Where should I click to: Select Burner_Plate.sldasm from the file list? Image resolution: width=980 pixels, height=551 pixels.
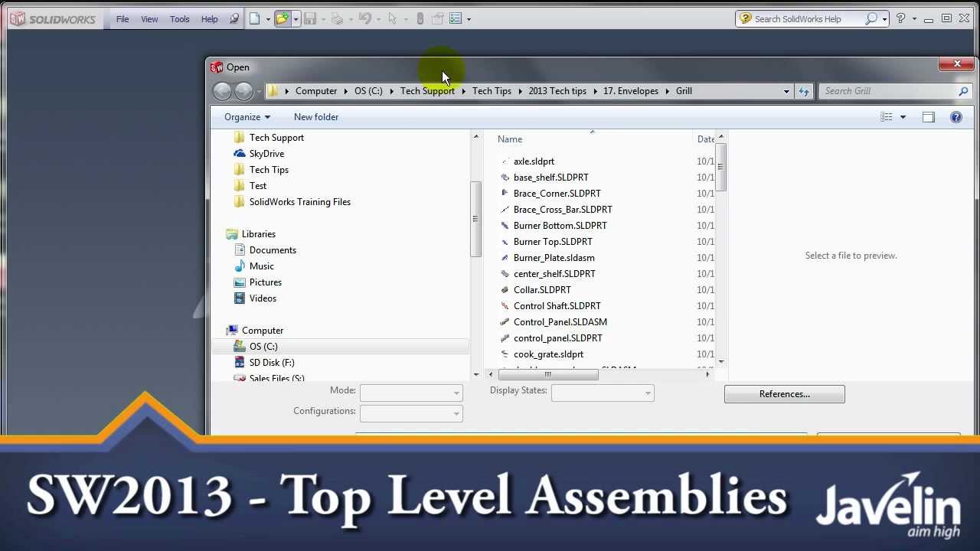(554, 258)
